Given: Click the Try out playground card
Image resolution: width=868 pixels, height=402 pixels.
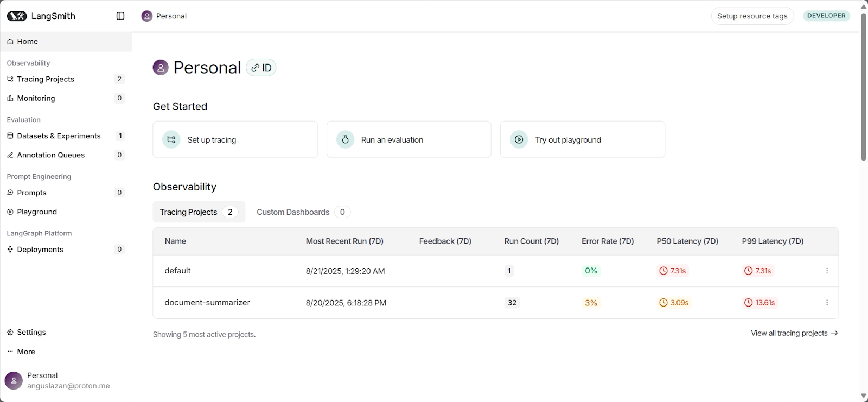Looking at the screenshot, I should click(582, 139).
